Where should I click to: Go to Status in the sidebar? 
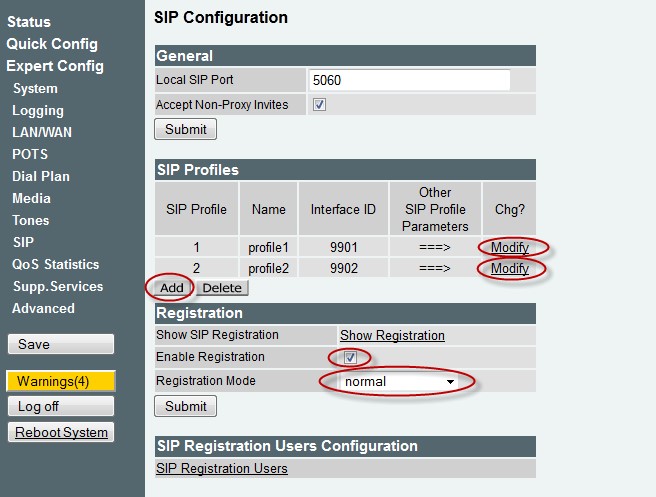29,22
